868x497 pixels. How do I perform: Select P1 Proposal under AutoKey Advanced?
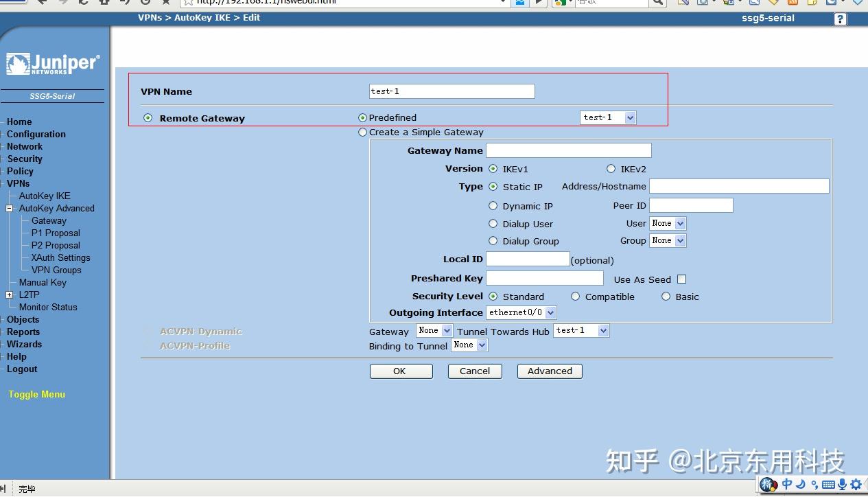(55, 233)
